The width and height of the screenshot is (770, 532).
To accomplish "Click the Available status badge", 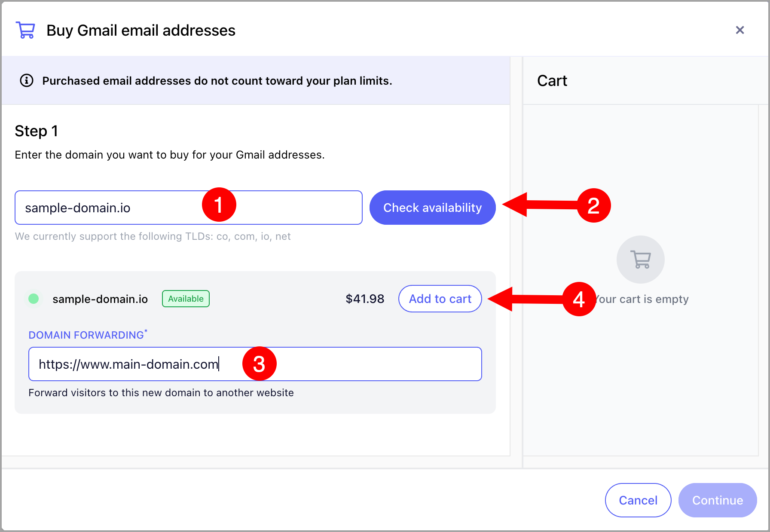I will coord(186,299).
